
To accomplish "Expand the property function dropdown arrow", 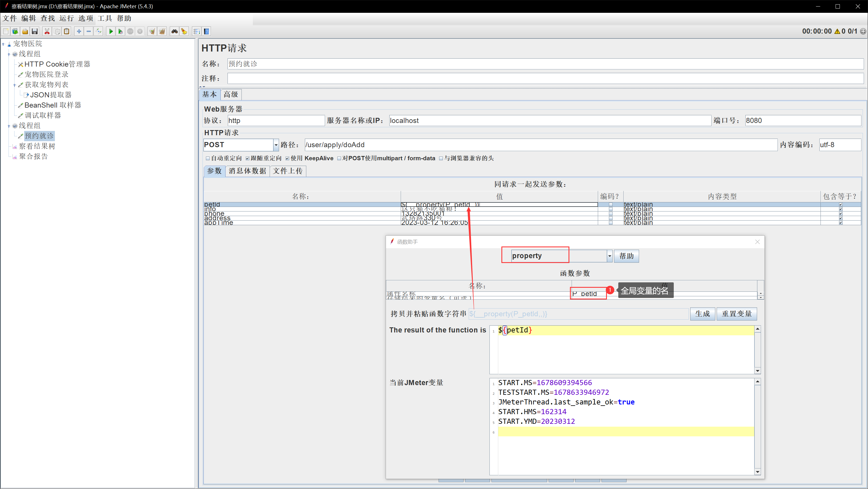I will [609, 256].
